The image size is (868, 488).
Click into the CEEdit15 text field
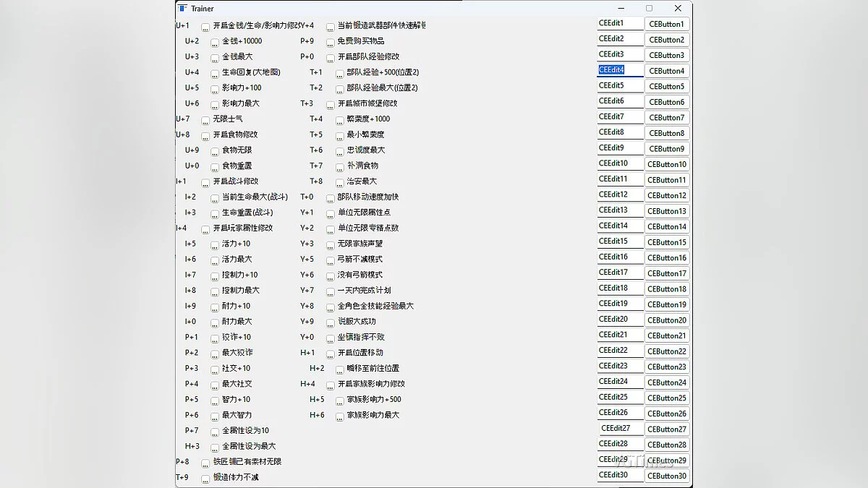point(620,241)
